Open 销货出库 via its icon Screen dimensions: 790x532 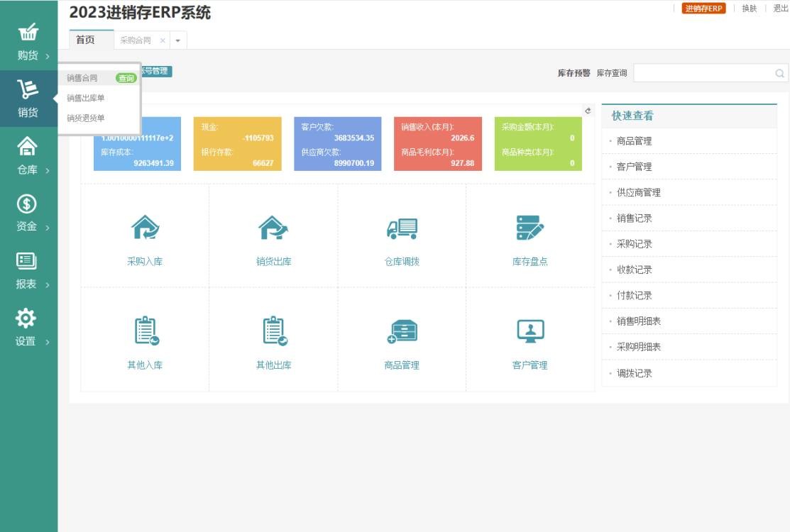(x=273, y=228)
